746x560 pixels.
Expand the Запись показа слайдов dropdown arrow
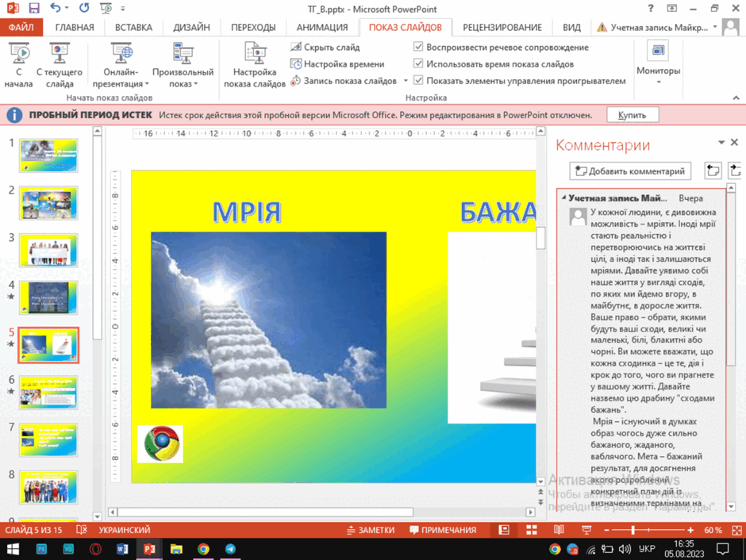tap(406, 81)
